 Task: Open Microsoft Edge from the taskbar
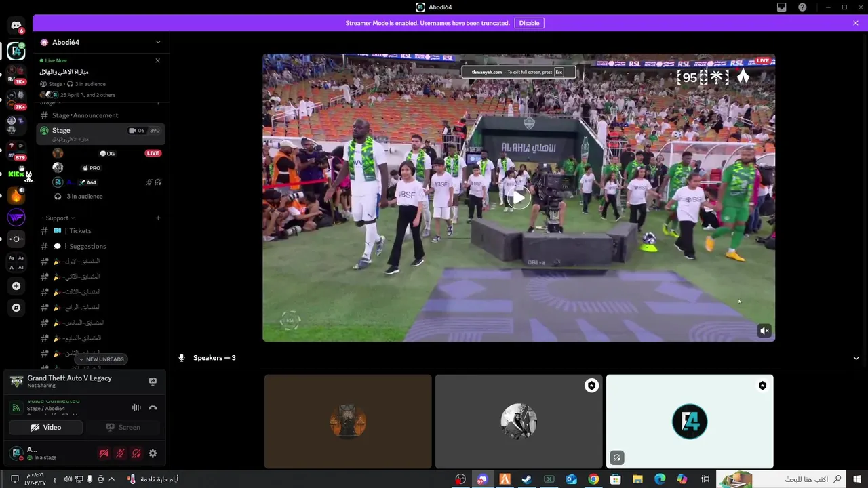click(660, 479)
